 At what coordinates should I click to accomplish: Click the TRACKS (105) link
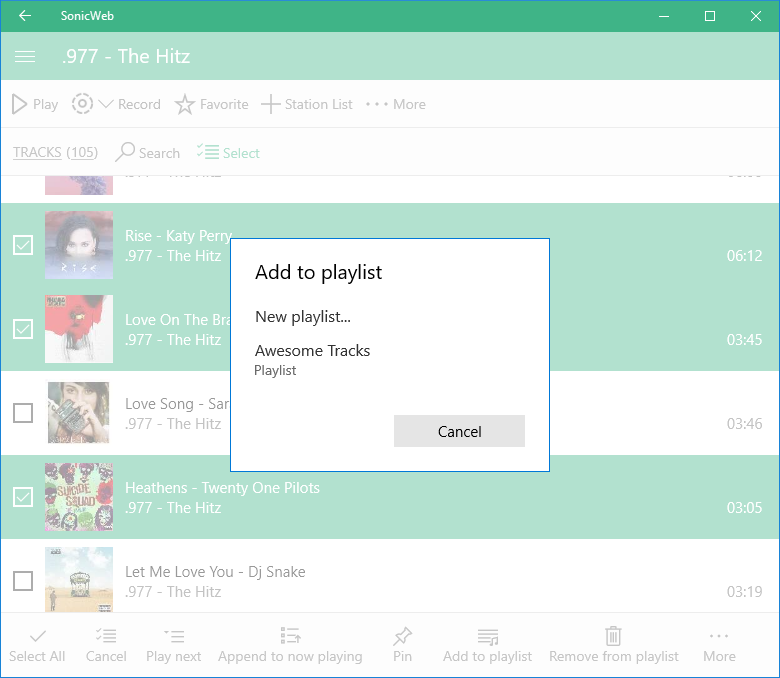tap(55, 152)
